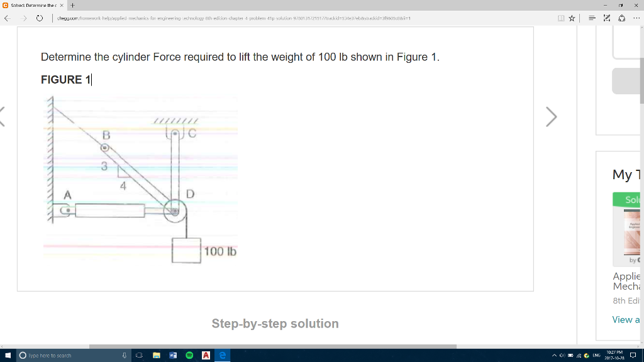Click the View a link under 8th Edition
The image size is (644, 362).
626,319
